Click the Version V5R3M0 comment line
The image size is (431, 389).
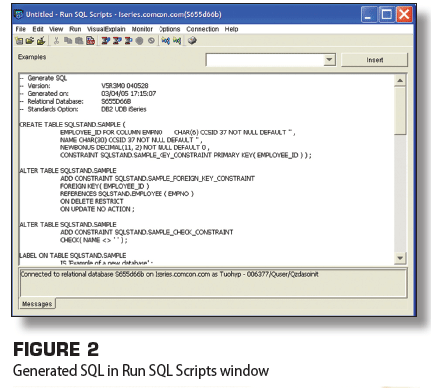click(84, 86)
